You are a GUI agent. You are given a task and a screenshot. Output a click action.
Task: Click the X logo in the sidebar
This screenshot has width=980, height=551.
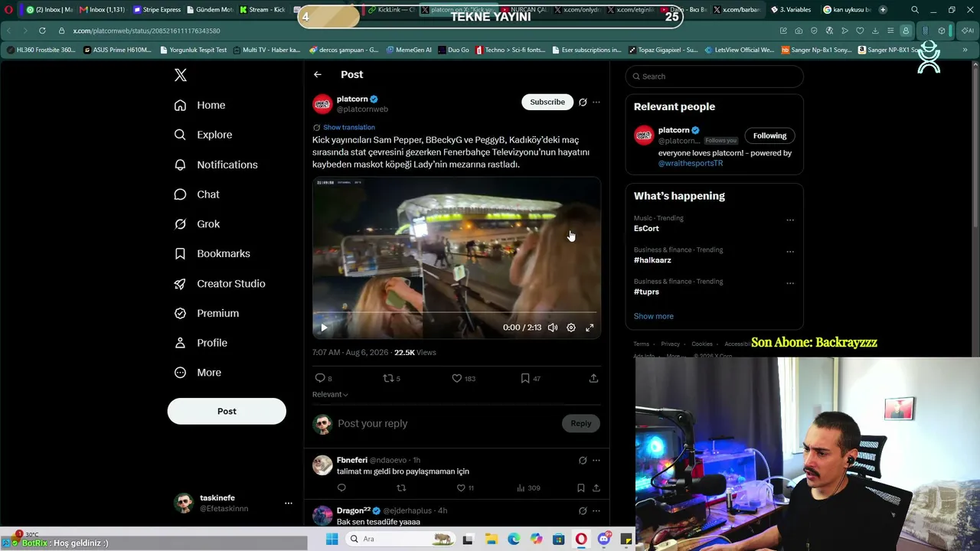point(181,75)
